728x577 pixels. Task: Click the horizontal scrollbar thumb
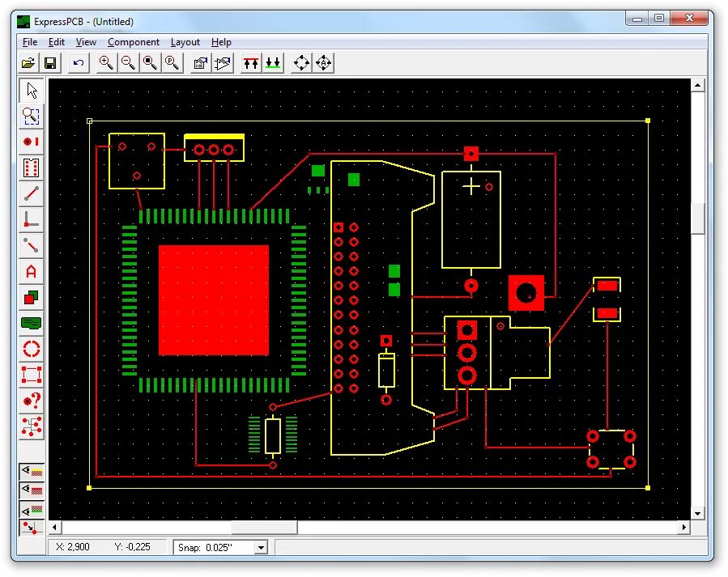(x=265, y=528)
